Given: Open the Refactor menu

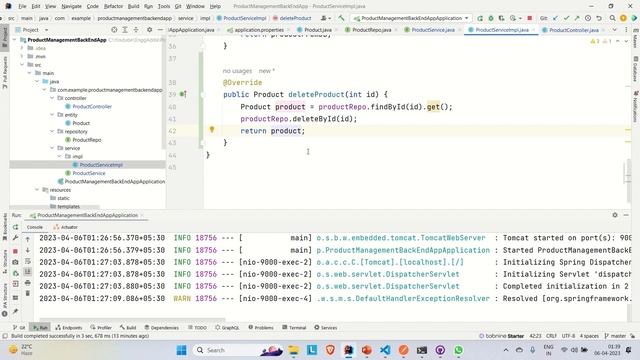Looking at the screenshot, I should click(113, 6).
